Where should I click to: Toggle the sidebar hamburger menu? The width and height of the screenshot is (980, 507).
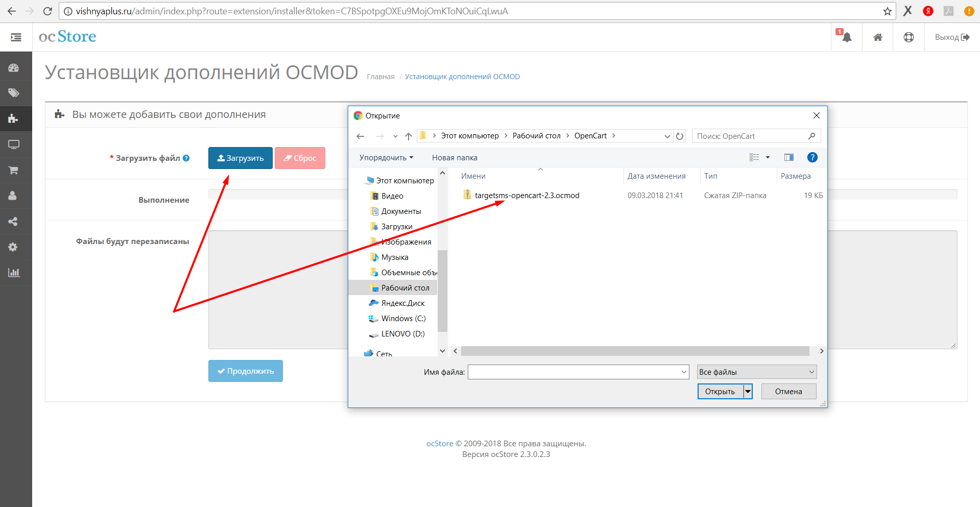pyautogui.click(x=16, y=37)
